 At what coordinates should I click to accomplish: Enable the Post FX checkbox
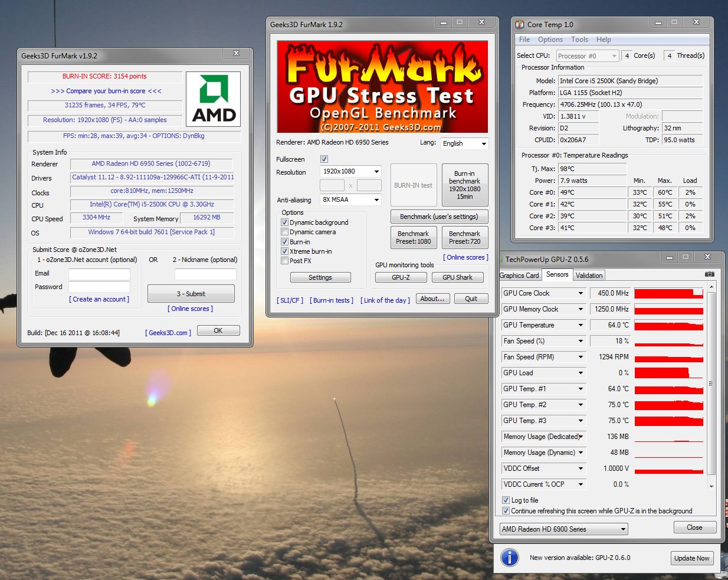(x=285, y=261)
